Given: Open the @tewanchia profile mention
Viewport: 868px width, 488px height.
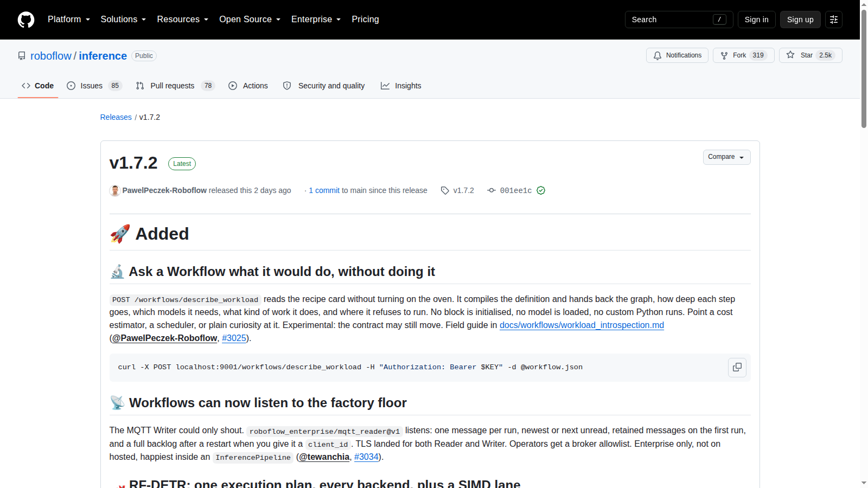Looking at the screenshot, I should point(324,457).
